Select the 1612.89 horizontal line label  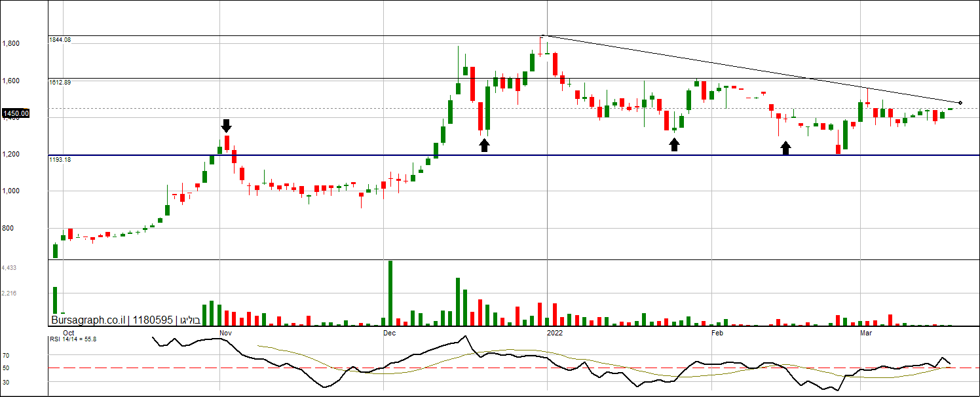60,83
